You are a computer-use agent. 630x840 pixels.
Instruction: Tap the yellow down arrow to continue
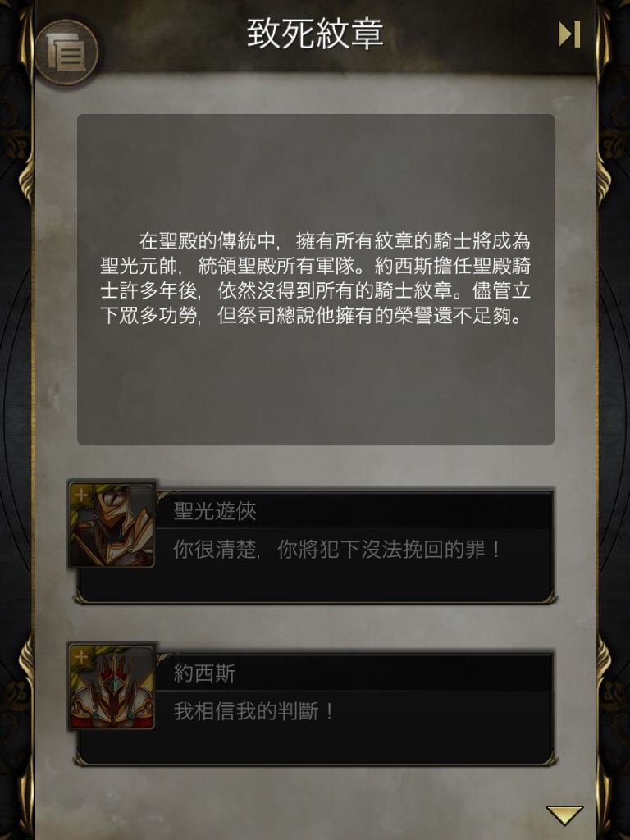(564, 815)
